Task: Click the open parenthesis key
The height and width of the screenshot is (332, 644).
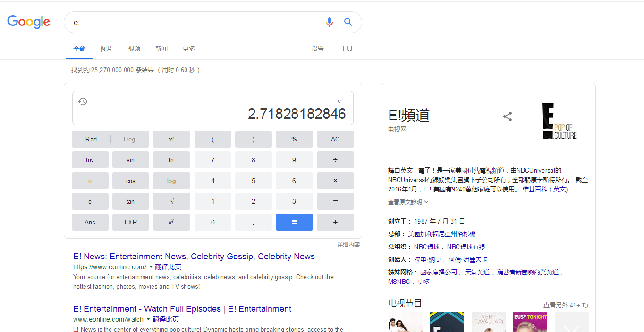Action: (x=213, y=139)
